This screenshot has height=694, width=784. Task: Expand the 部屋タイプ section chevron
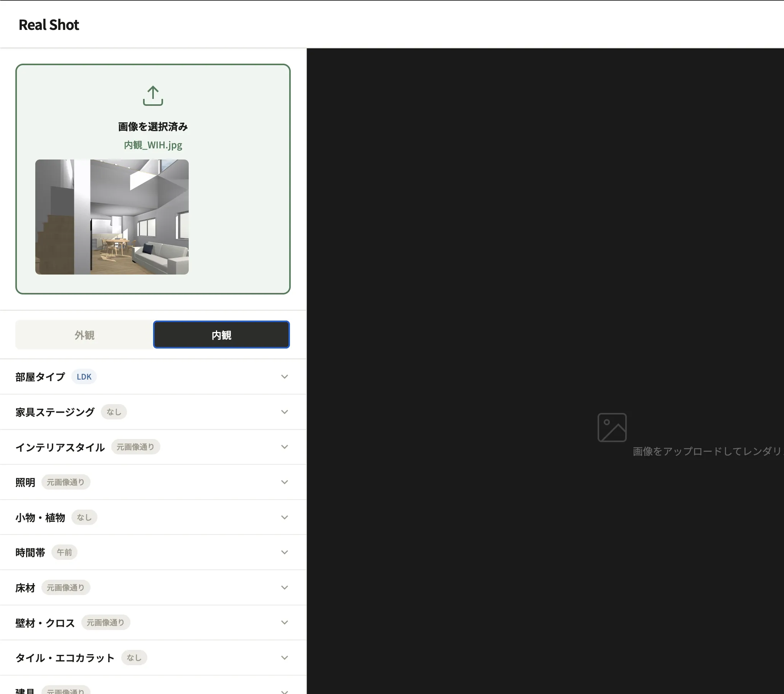click(x=285, y=377)
